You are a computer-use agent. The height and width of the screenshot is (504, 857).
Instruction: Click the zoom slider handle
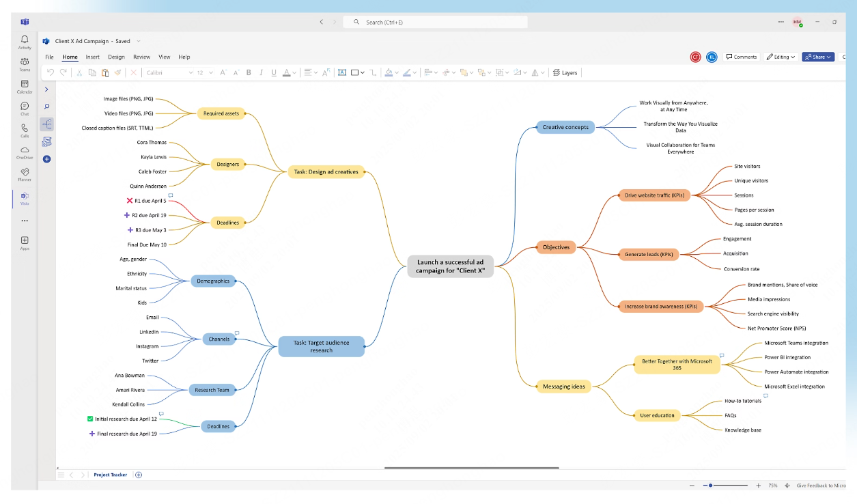pos(711,486)
